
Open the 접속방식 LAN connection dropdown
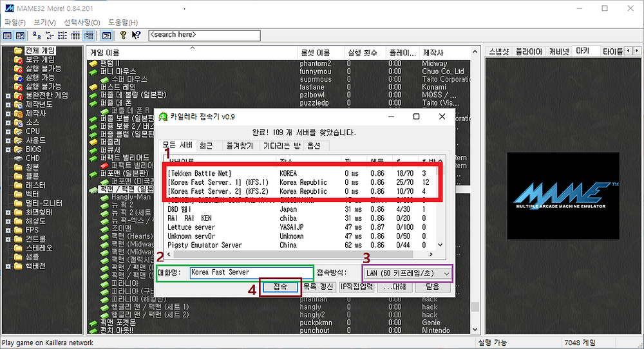click(407, 274)
